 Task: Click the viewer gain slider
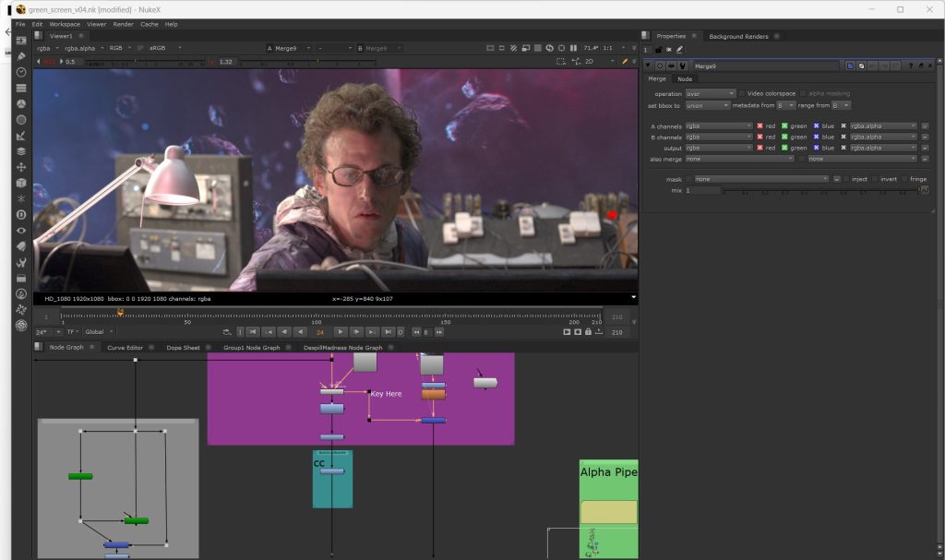coord(146,62)
